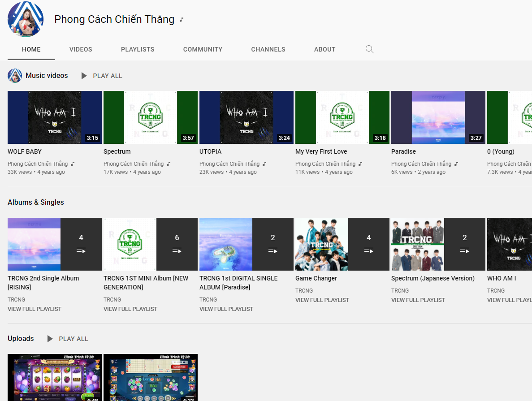This screenshot has height=401, width=532.
Task: Click the playlist icon on TRCNG 1ST MINI Album
Action: (x=177, y=250)
